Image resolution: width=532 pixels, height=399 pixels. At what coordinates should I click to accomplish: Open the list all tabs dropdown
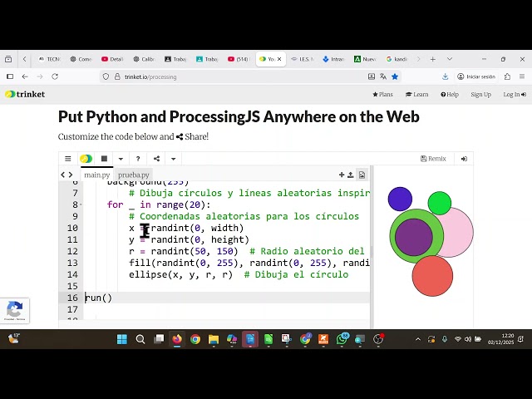[x=450, y=59]
